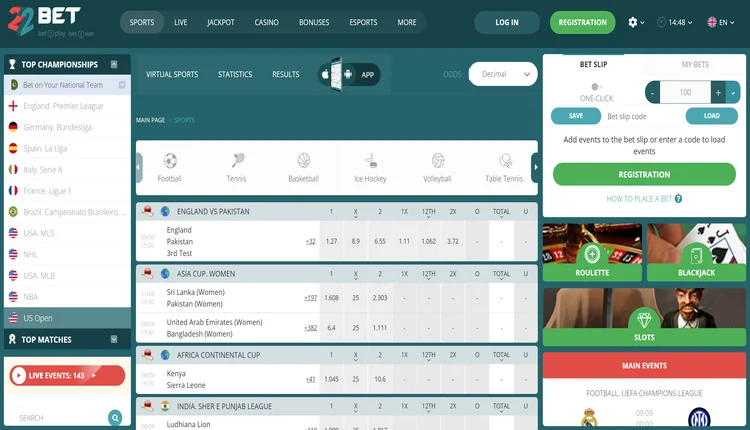The height and width of the screenshot is (430, 750).
Task: Open RESULTS section
Action: point(286,74)
